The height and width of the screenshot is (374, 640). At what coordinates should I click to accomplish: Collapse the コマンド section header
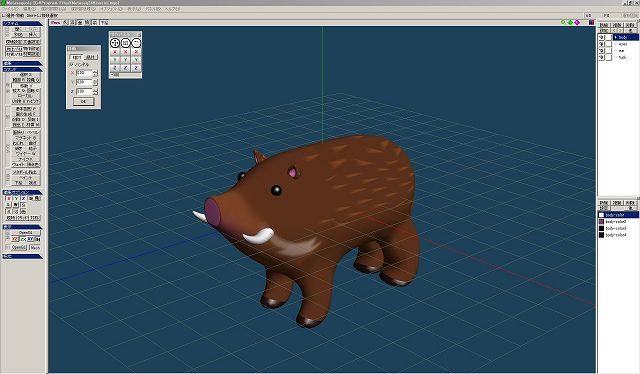(22, 70)
